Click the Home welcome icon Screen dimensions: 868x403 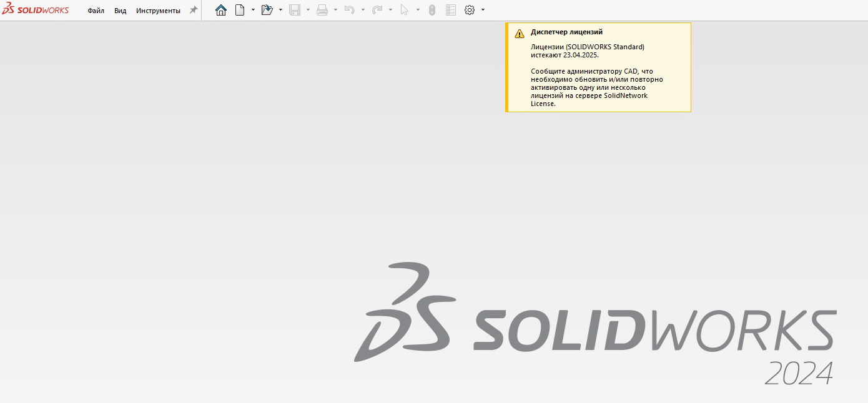coord(220,11)
